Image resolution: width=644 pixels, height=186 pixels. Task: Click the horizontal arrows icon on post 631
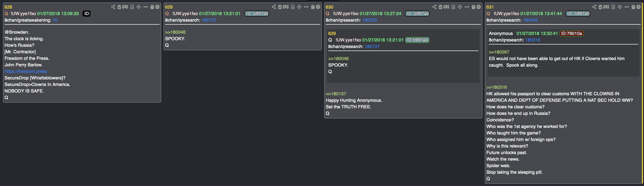pos(627,7)
